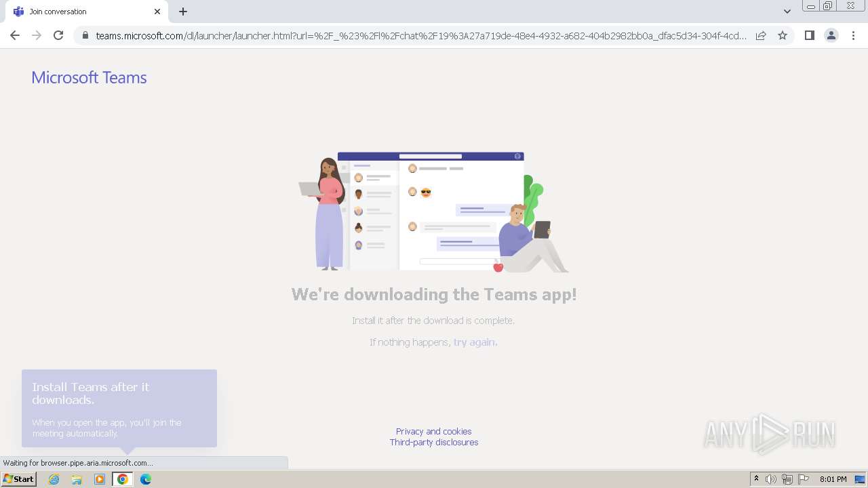The height and width of the screenshot is (488, 868).
Task: Open a new tab with plus button
Action: [x=183, y=12]
